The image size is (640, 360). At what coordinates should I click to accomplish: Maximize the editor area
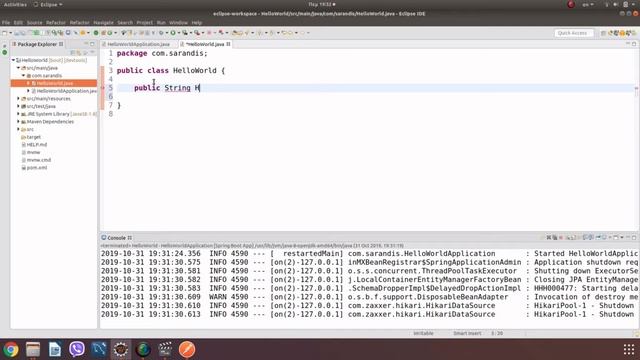[634, 44]
